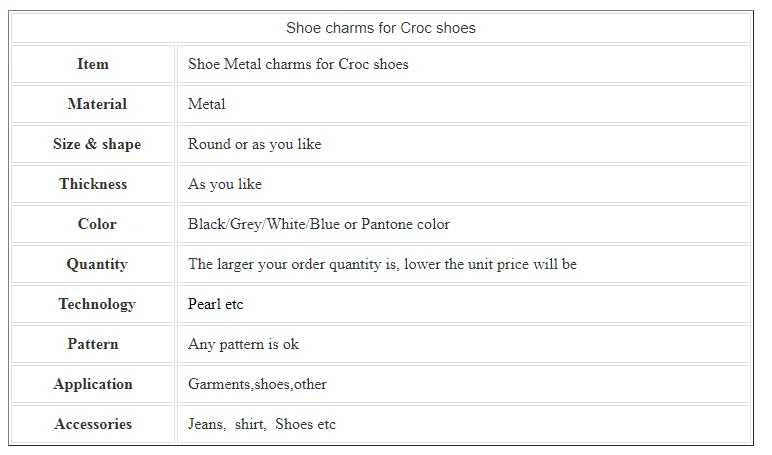Click 'Round or as you like' text

click(x=254, y=144)
